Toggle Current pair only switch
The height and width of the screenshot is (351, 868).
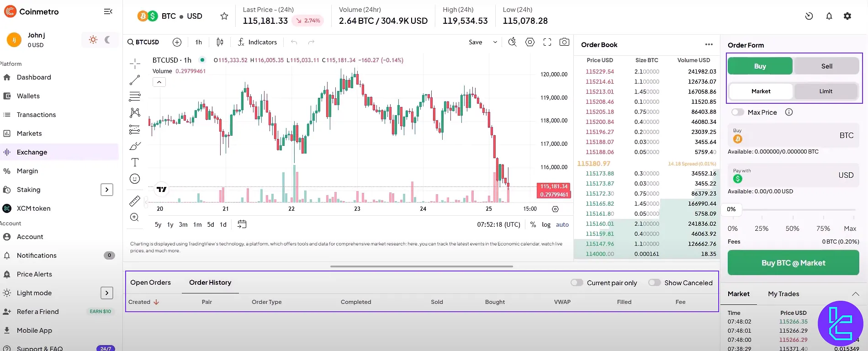point(577,282)
